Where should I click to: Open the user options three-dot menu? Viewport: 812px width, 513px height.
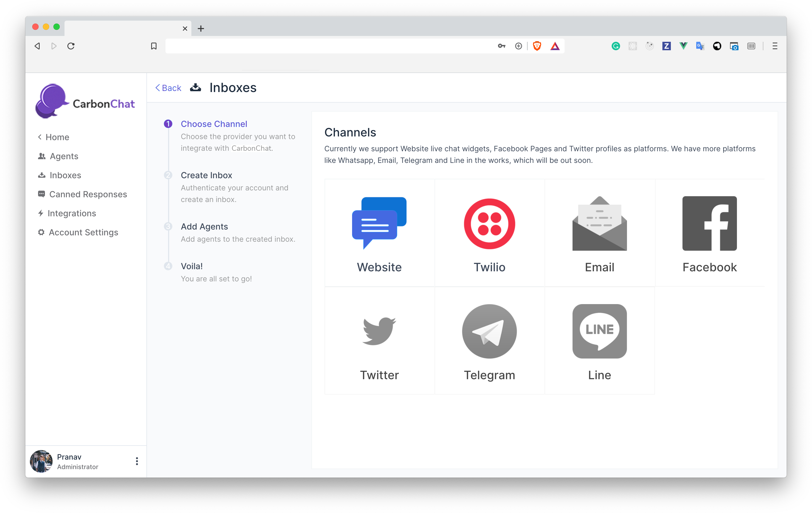(x=137, y=461)
